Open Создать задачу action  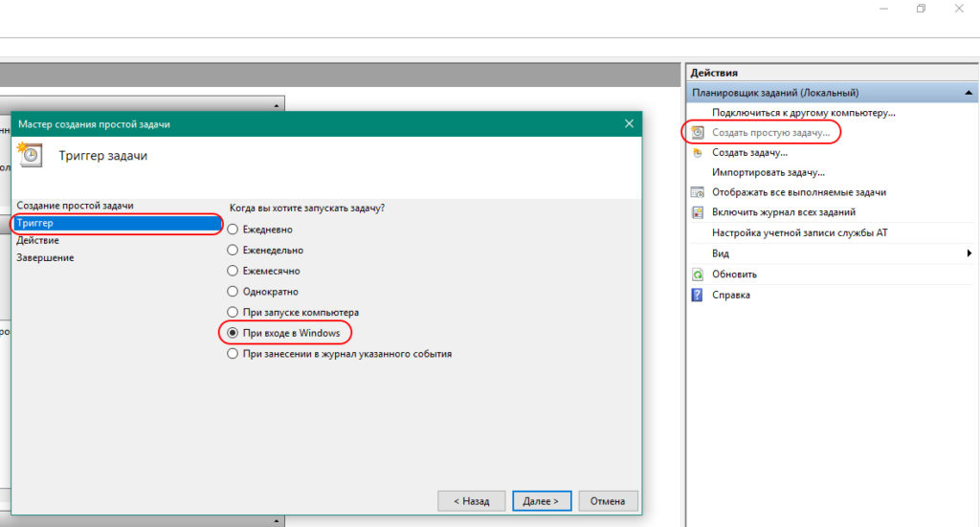click(x=749, y=152)
